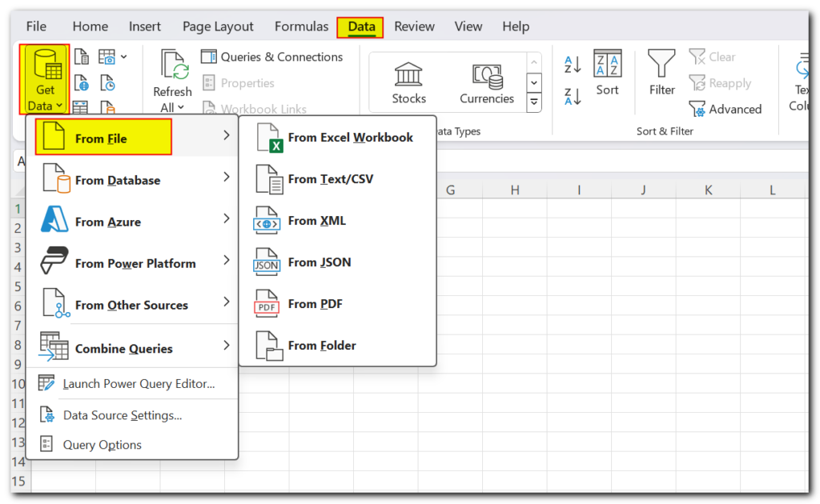The width and height of the screenshot is (820, 504).
Task: Open Queries & Connections pane
Action: click(272, 57)
